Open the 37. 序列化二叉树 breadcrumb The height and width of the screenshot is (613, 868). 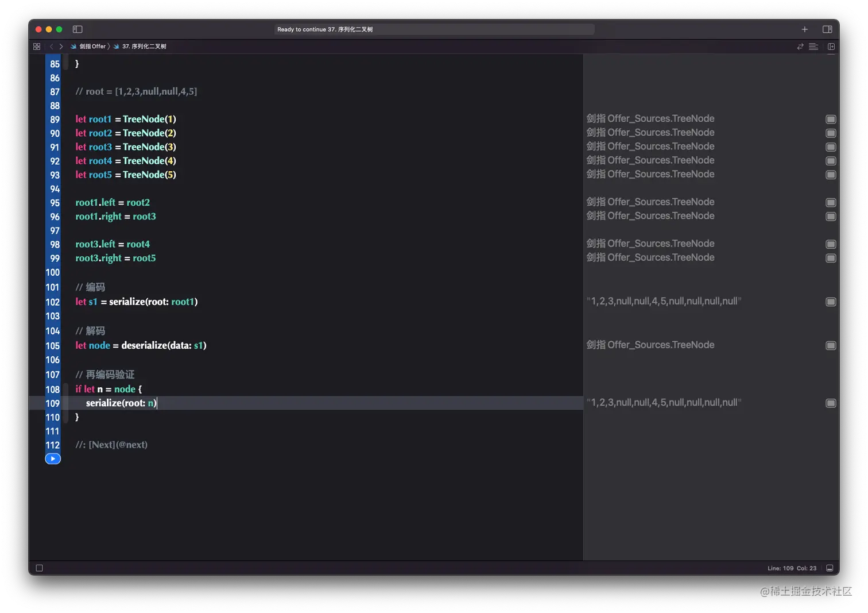140,47
